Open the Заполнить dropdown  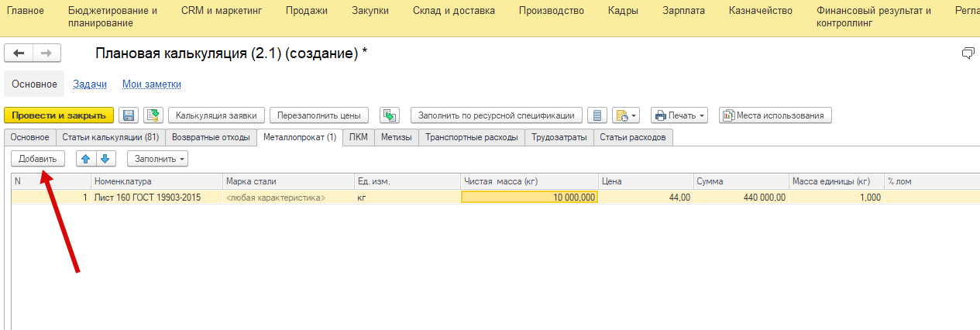[x=158, y=159]
